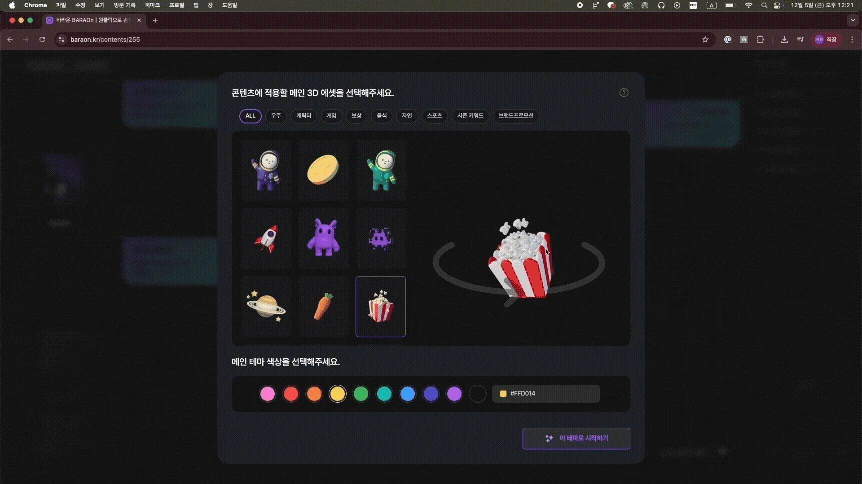Select the Saturn planet asset
Image resolution: width=862 pixels, height=484 pixels.
[266, 306]
